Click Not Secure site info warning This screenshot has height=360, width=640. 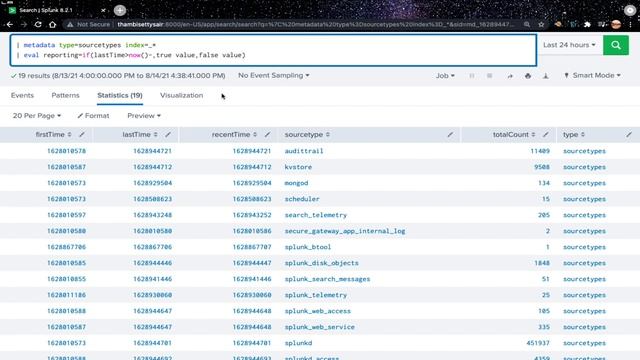[89, 24]
